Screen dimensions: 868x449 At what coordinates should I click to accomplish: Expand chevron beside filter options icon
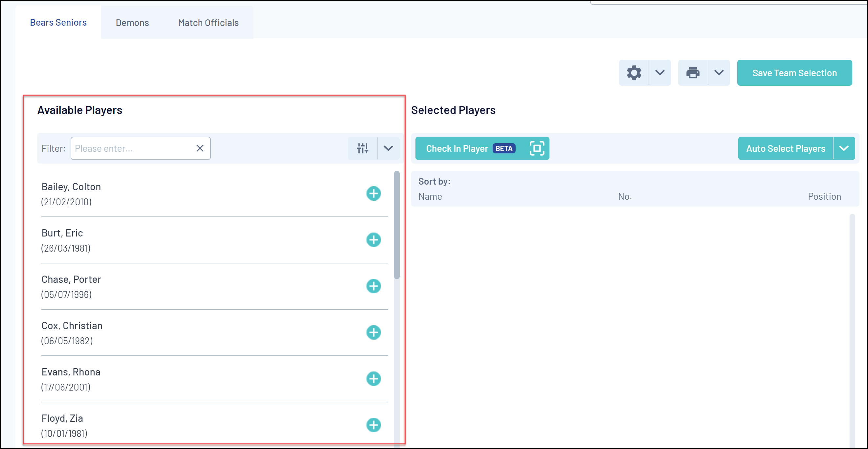pyautogui.click(x=388, y=148)
